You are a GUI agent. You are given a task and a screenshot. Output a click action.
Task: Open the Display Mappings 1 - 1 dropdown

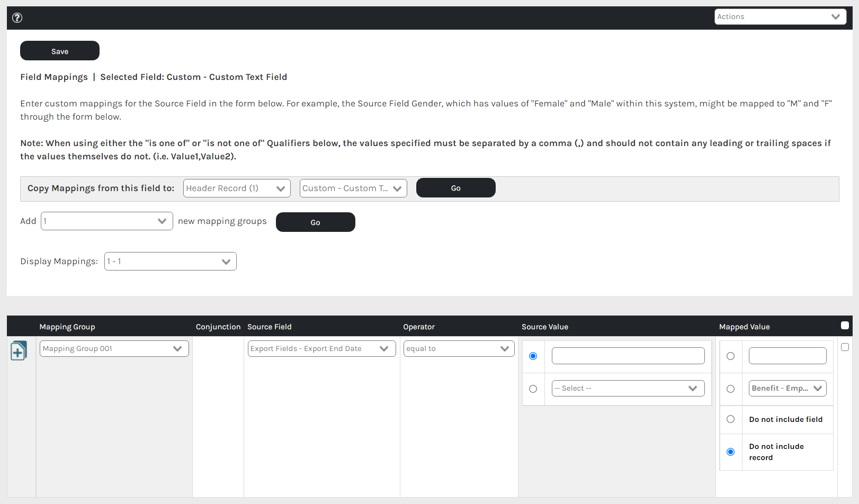click(171, 261)
